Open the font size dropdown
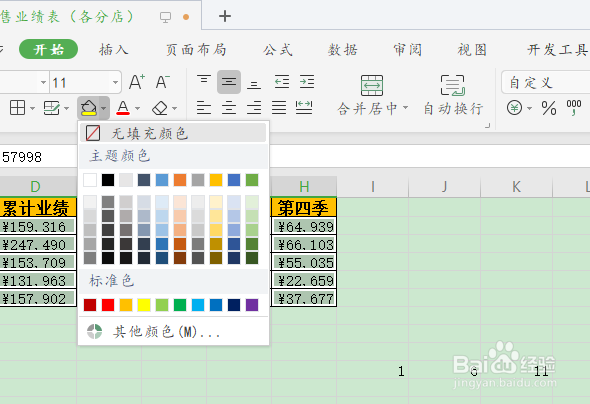The image size is (590, 404). [115, 82]
